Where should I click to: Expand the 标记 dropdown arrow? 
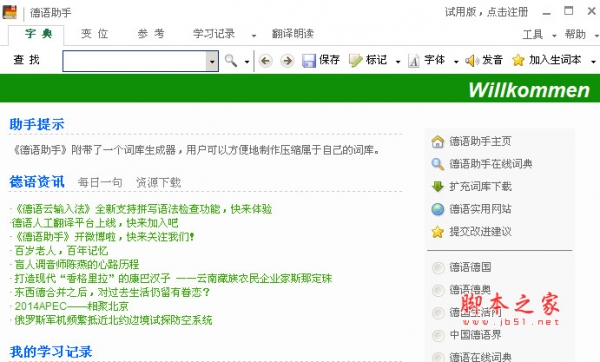(x=398, y=61)
